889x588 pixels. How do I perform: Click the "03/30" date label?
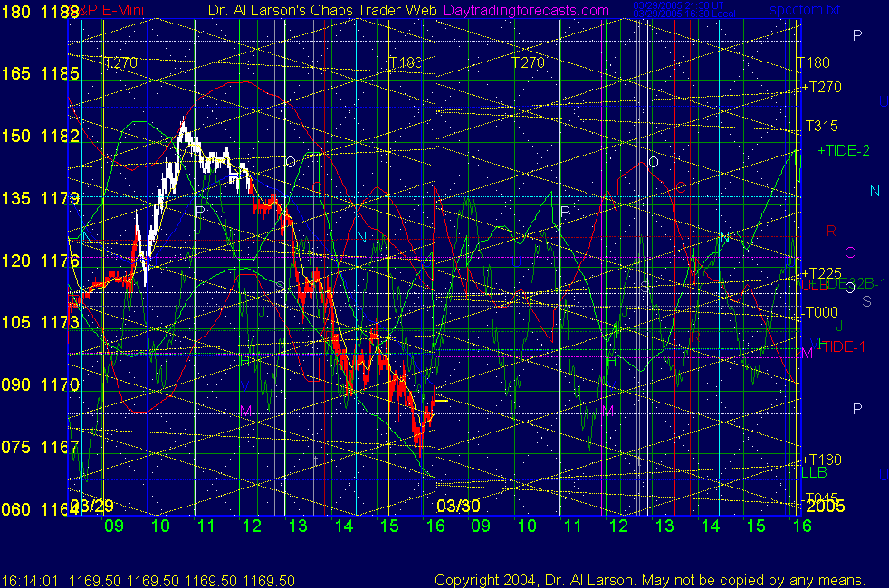pyautogui.click(x=459, y=506)
